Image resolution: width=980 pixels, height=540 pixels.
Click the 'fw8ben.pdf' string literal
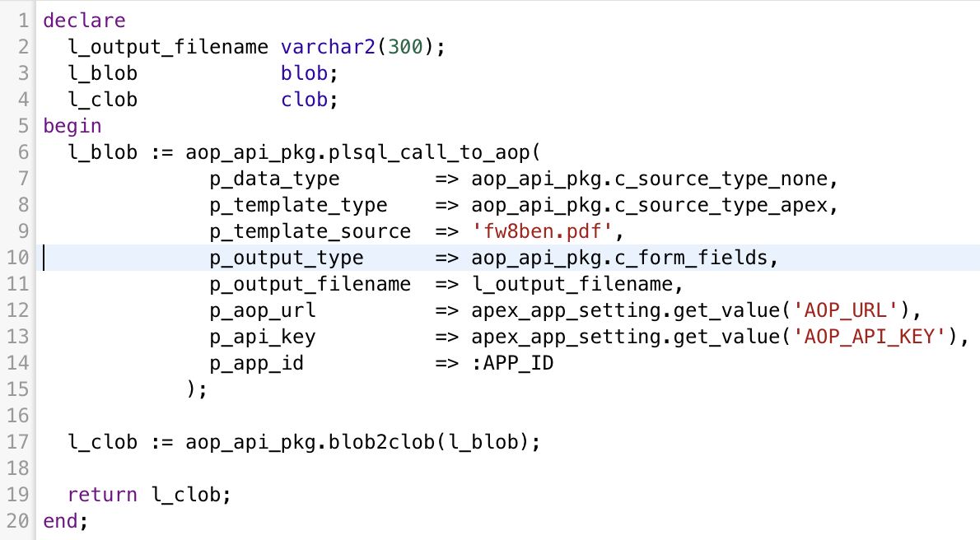(x=542, y=231)
